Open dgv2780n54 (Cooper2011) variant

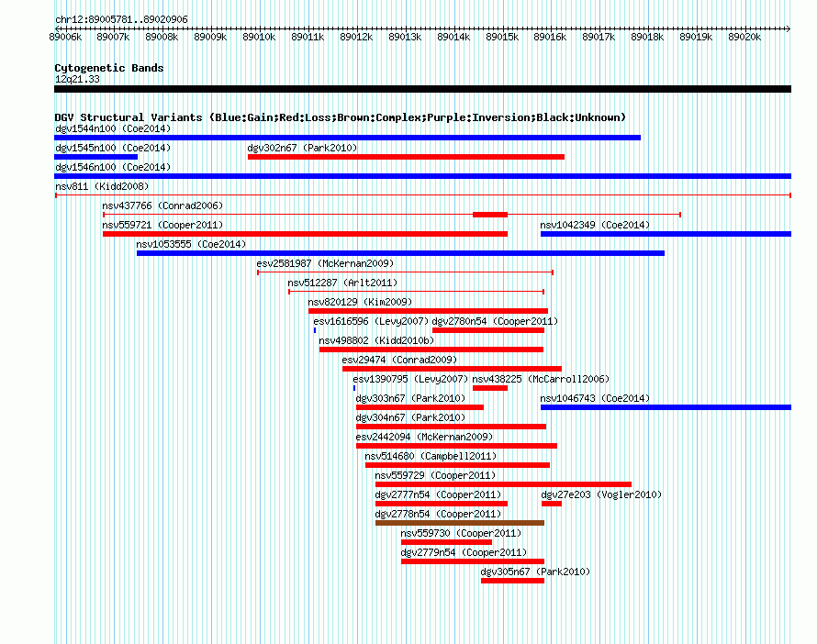point(495,321)
